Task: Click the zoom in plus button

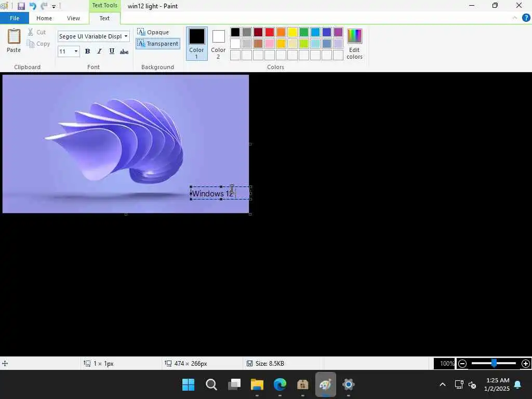Action: click(x=526, y=364)
